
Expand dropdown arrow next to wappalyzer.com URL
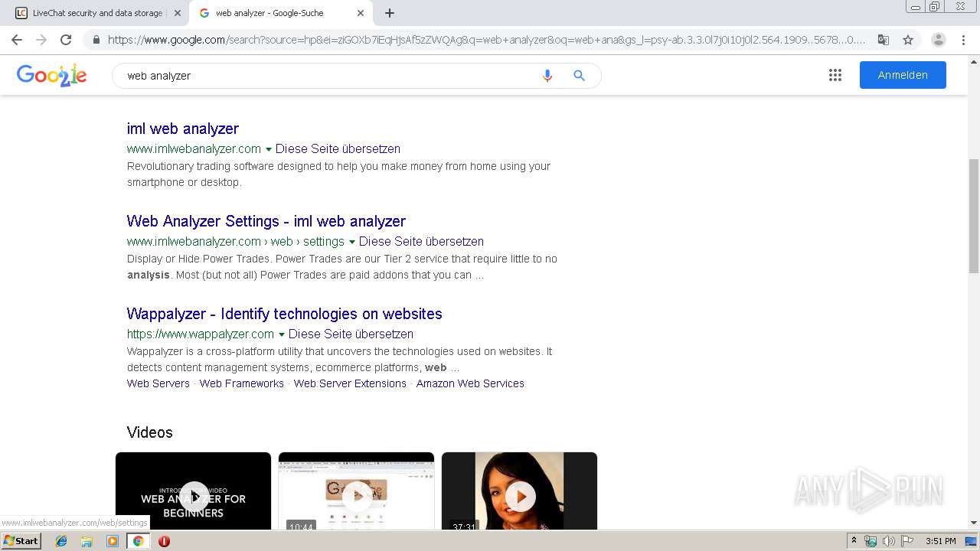pyautogui.click(x=281, y=334)
